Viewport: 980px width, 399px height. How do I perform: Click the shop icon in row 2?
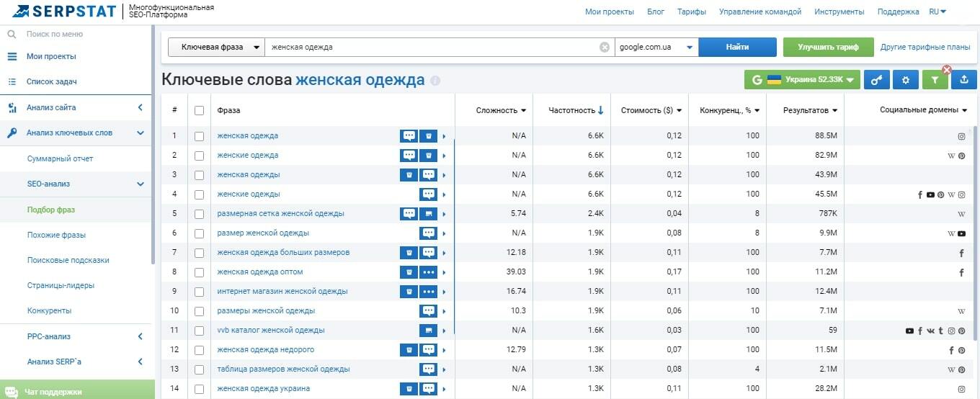(428, 155)
